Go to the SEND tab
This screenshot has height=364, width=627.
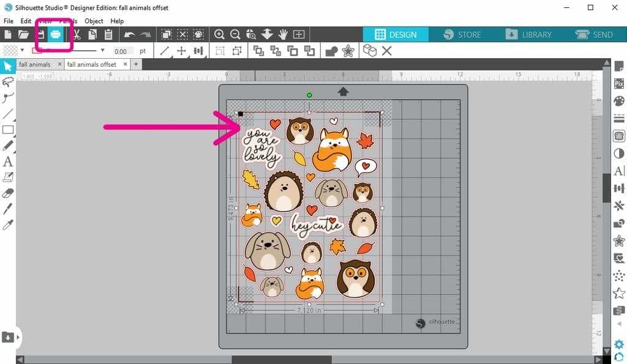pyautogui.click(x=594, y=35)
